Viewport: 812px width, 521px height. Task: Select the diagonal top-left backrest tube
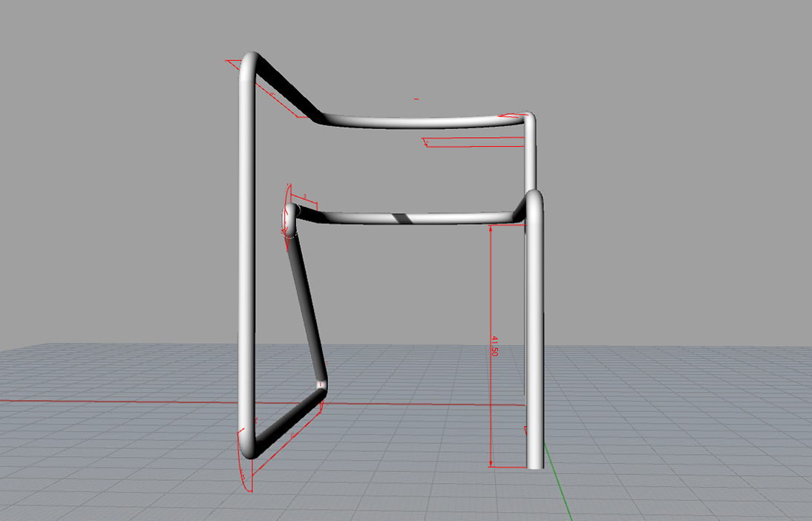(287, 88)
